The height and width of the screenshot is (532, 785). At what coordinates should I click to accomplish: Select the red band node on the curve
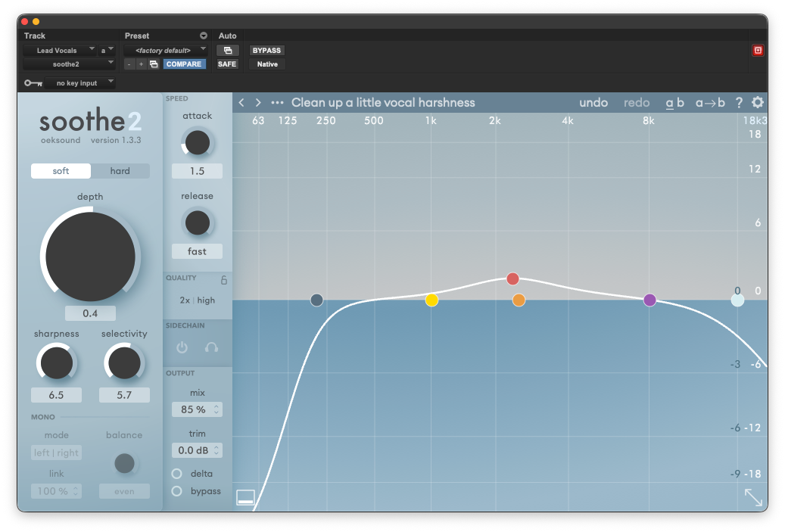(512, 278)
